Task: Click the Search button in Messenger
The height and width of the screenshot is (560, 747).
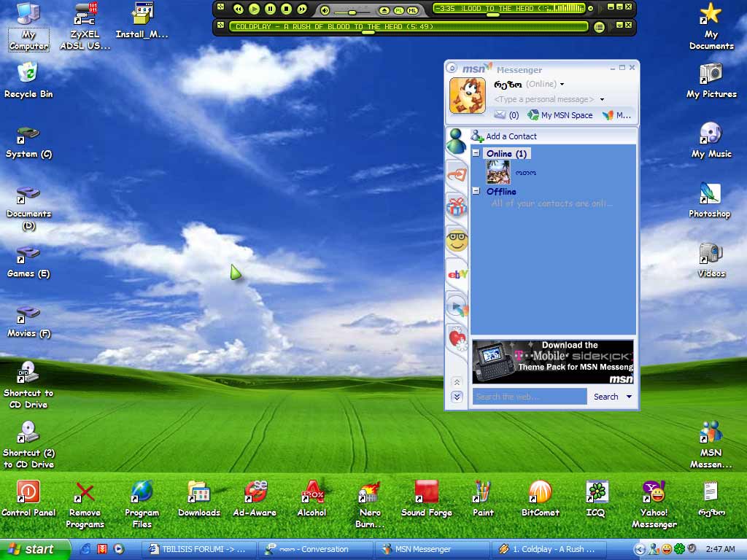Action: coord(605,396)
